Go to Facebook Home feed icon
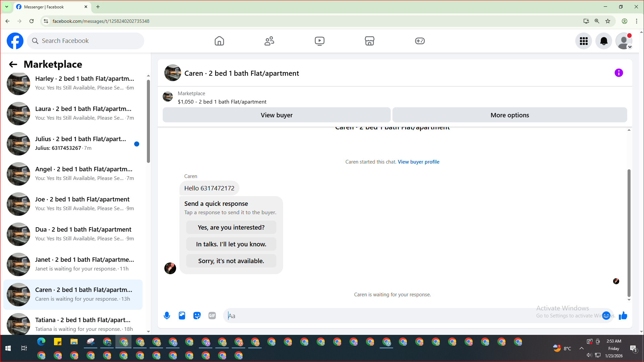 pyautogui.click(x=219, y=41)
